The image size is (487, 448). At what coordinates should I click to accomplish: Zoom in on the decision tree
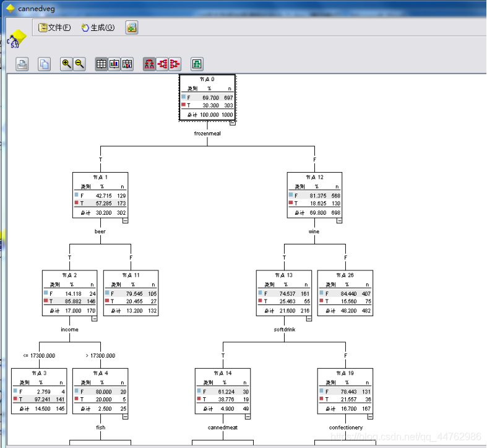[x=66, y=64]
